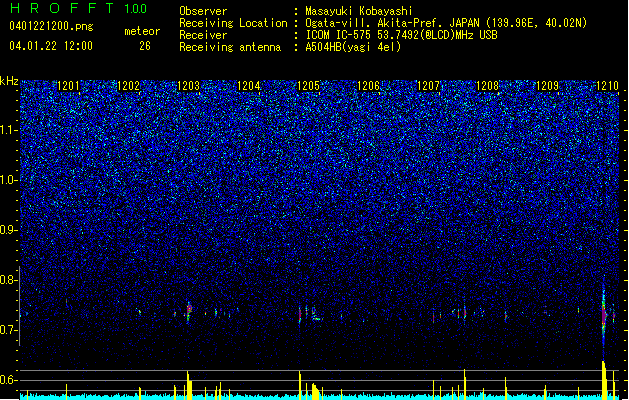Click the meteor count value 26
This screenshot has width=629, height=400.
coord(145,46)
